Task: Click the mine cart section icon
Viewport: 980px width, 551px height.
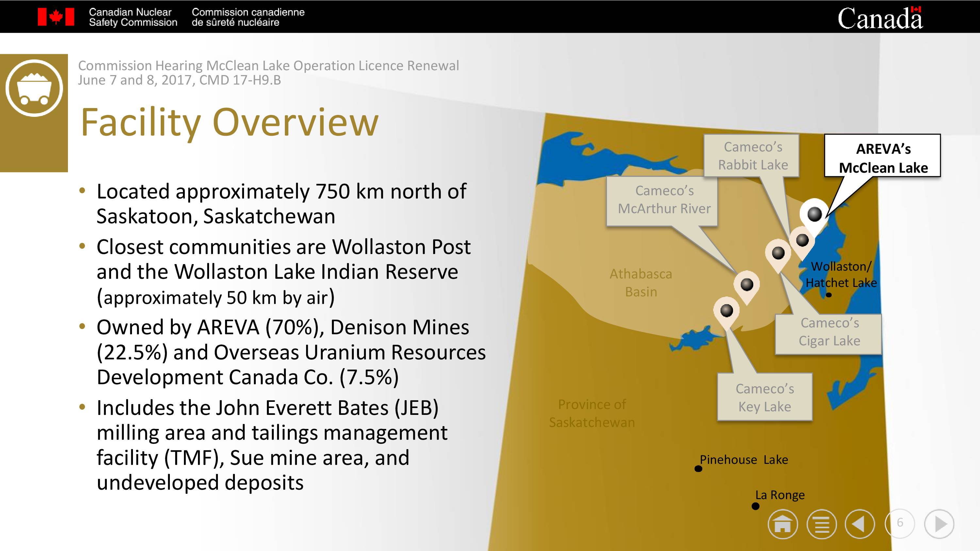Action: pos(34,88)
